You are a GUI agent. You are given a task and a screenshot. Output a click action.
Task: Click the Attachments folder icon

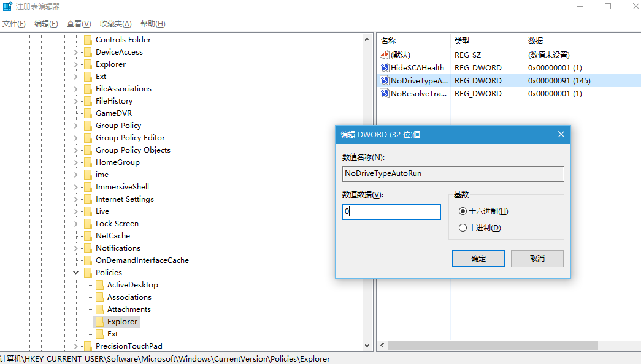[99, 309]
